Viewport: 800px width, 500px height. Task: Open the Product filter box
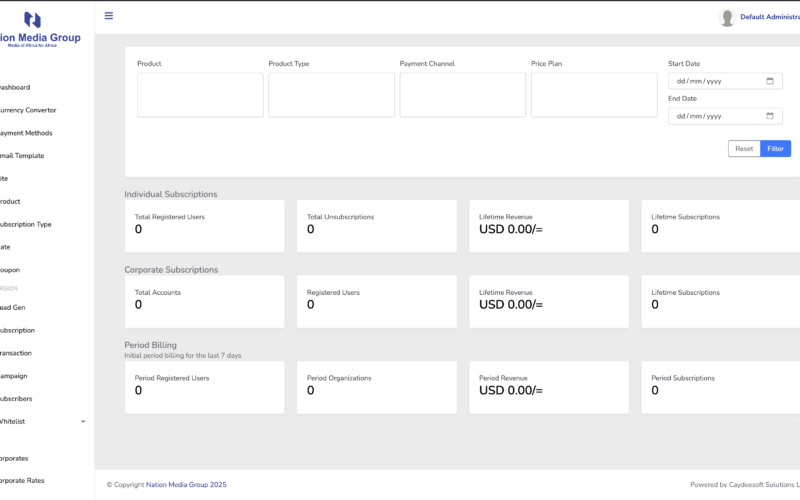[x=200, y=95]
